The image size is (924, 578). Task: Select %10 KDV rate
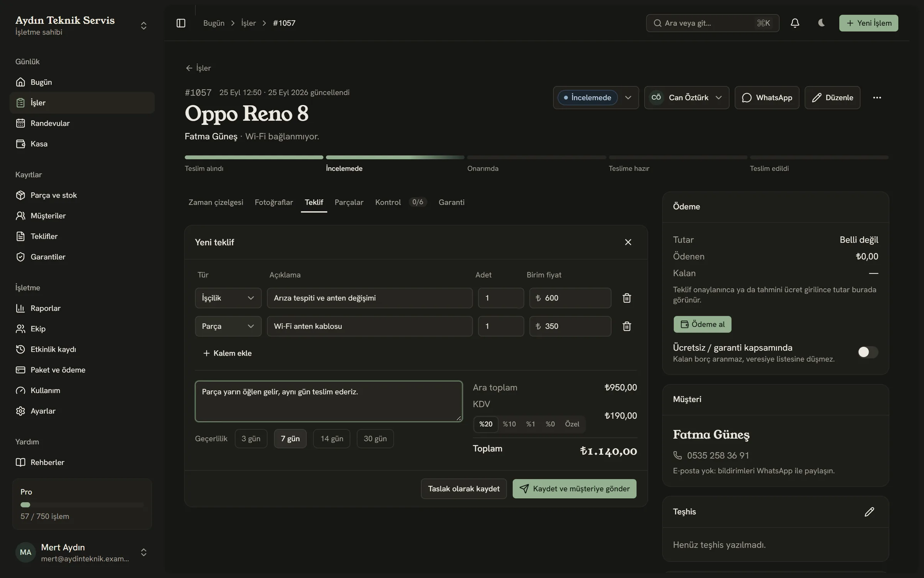pos(509,424)
